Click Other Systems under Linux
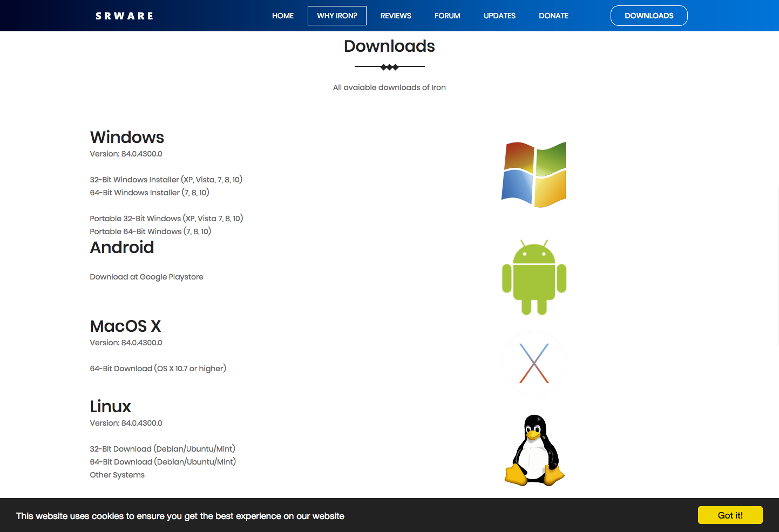The image size is (779, 532). pyautogui.click(x=117, y=474)
